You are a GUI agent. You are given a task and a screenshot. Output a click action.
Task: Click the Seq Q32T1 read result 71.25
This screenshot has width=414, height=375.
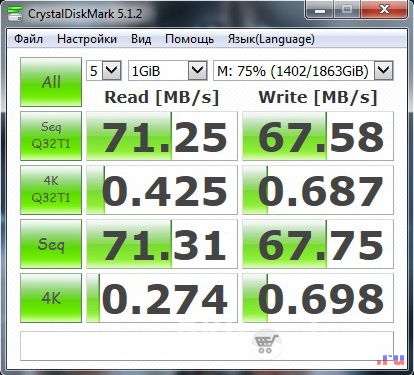click(162, 136)
